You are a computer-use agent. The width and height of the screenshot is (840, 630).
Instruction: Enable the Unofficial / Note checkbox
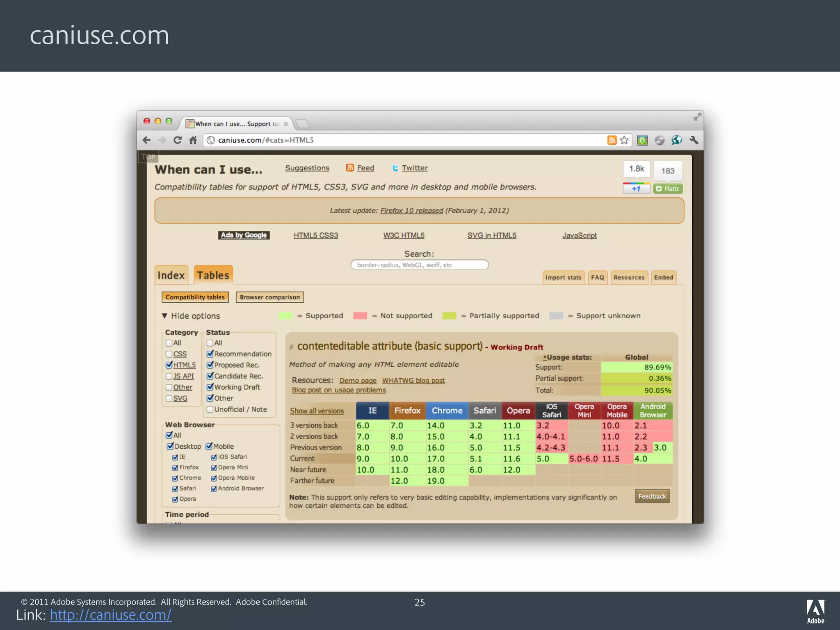coord(210,409)
